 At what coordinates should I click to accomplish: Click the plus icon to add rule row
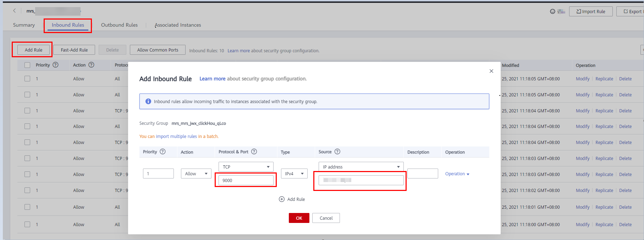(282, 199)
